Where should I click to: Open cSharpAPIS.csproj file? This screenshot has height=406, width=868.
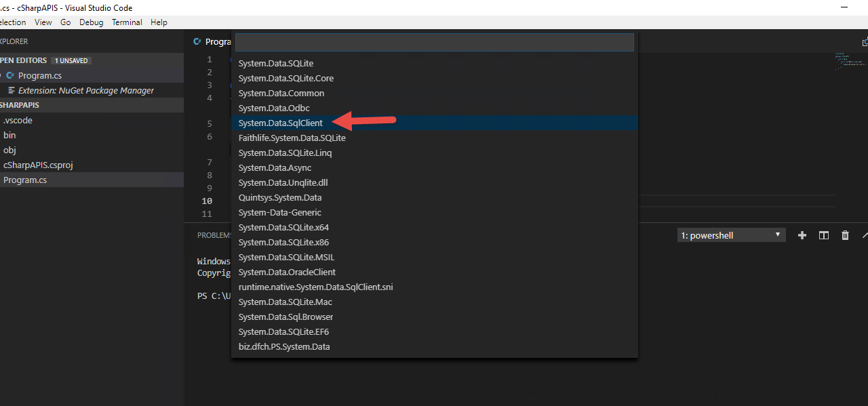92,165
